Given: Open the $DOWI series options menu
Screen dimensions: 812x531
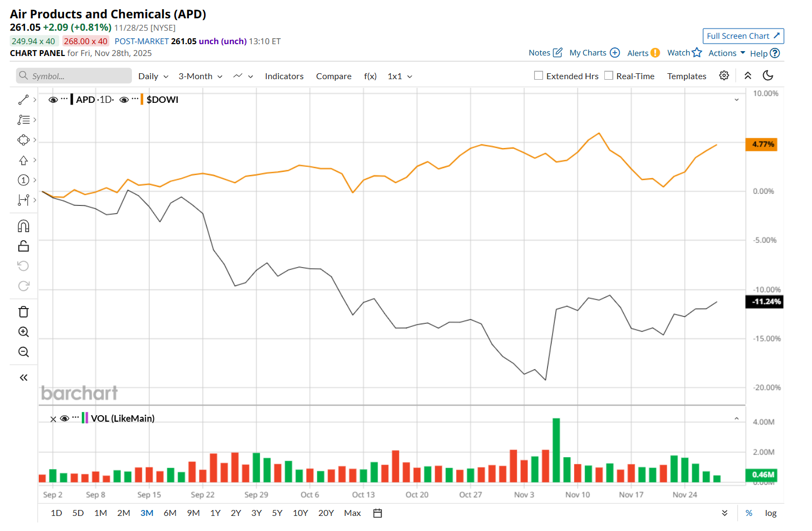Looking at the screenshot, I should pyautogui.click(x=135, y=99).
